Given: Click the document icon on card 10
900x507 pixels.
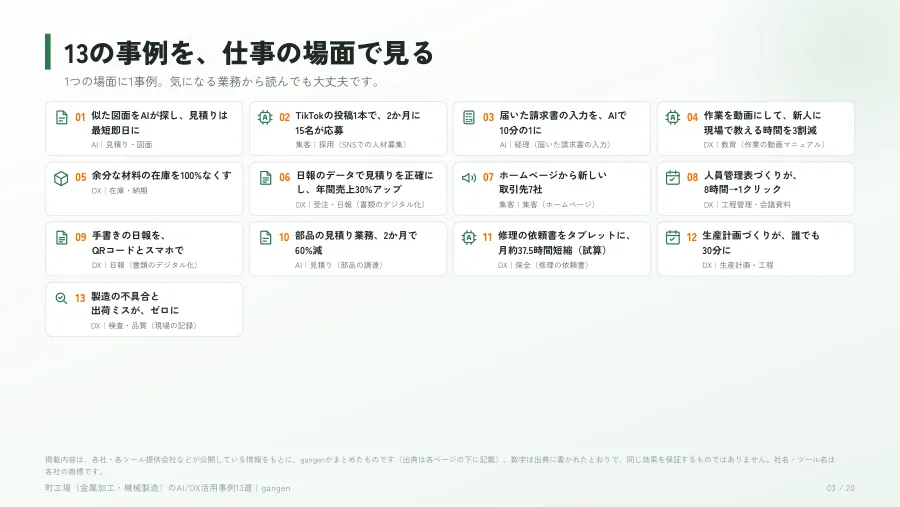Looking at the screenshot, I should coord(265,238).
